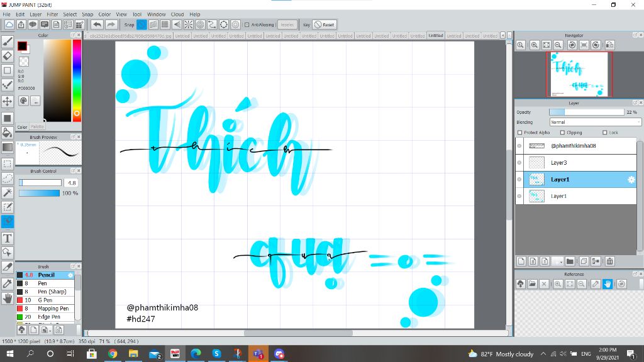Select the Eraser tool
This screenshot has height=362, width=644.
pos(8,56)
